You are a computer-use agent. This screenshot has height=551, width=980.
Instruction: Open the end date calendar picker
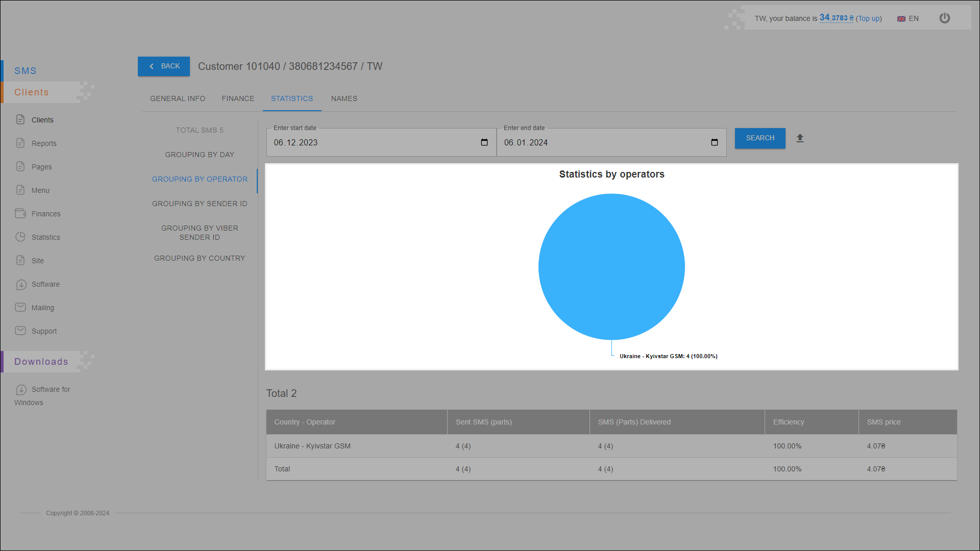pyautogui.click(x=714, y=142)
